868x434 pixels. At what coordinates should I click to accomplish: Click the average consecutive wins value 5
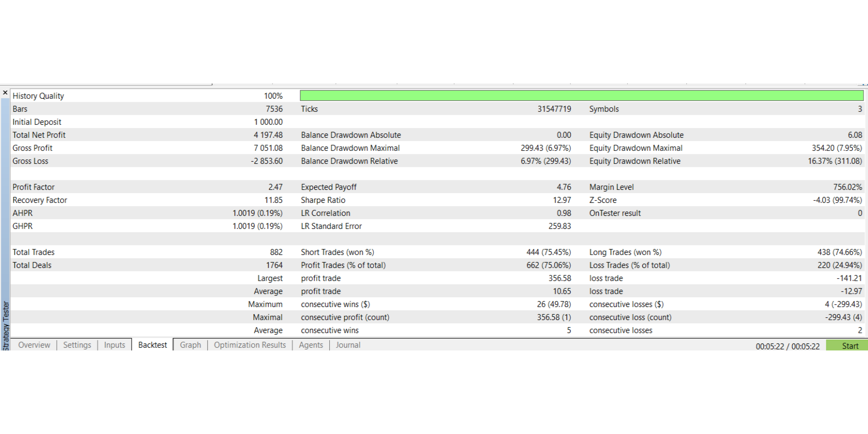pos(569,330)
